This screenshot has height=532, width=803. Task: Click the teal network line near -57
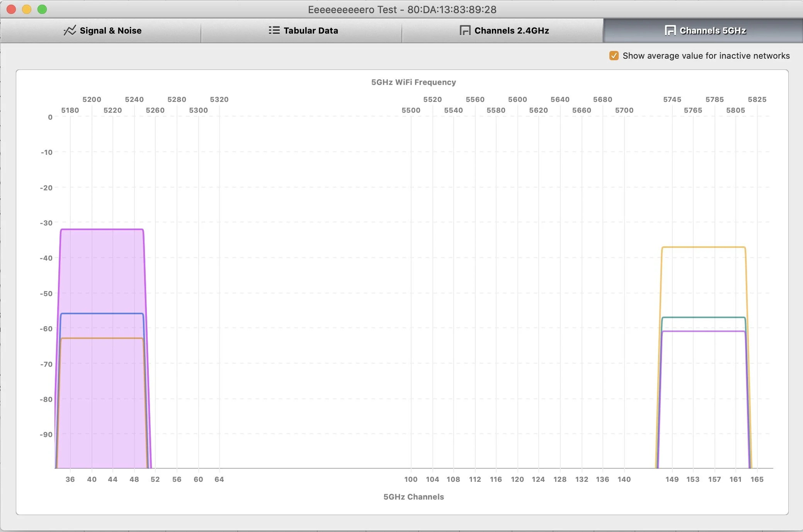[x=703, y=317]
